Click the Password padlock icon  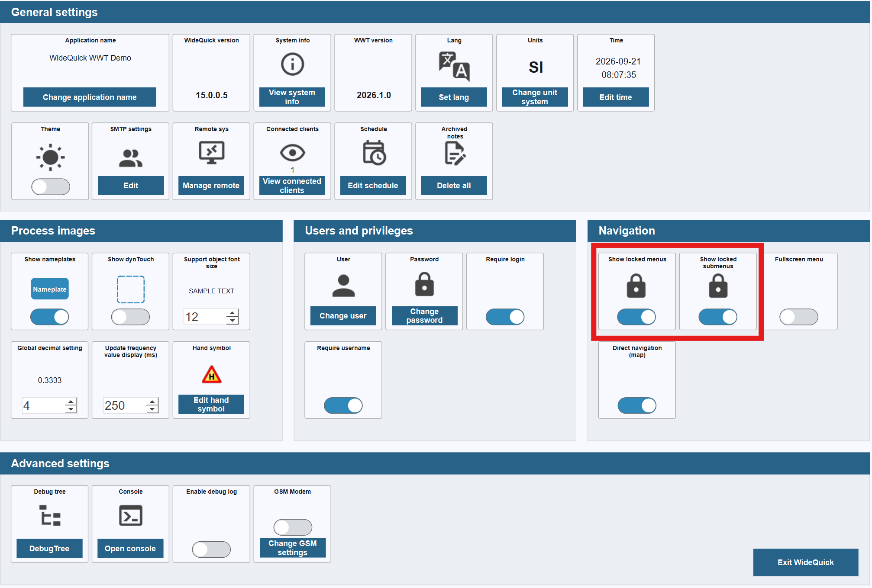tap(425, 284)
